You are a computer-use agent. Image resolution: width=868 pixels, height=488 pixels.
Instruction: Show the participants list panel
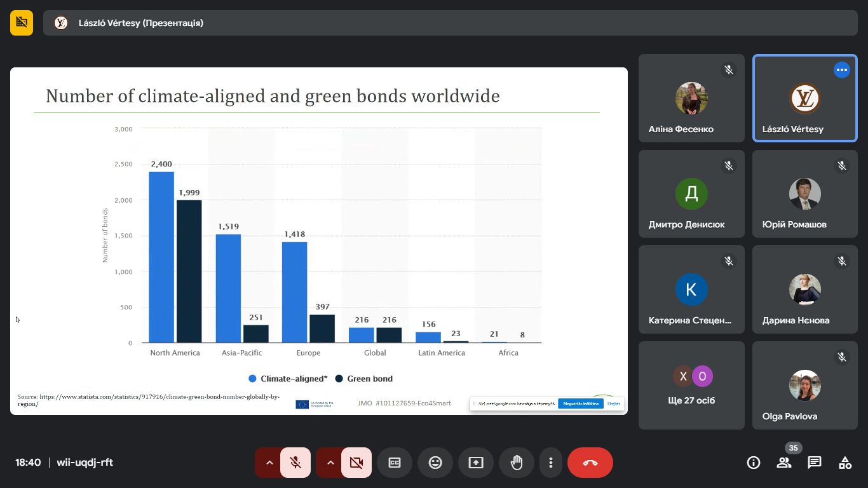pos(784,463)
